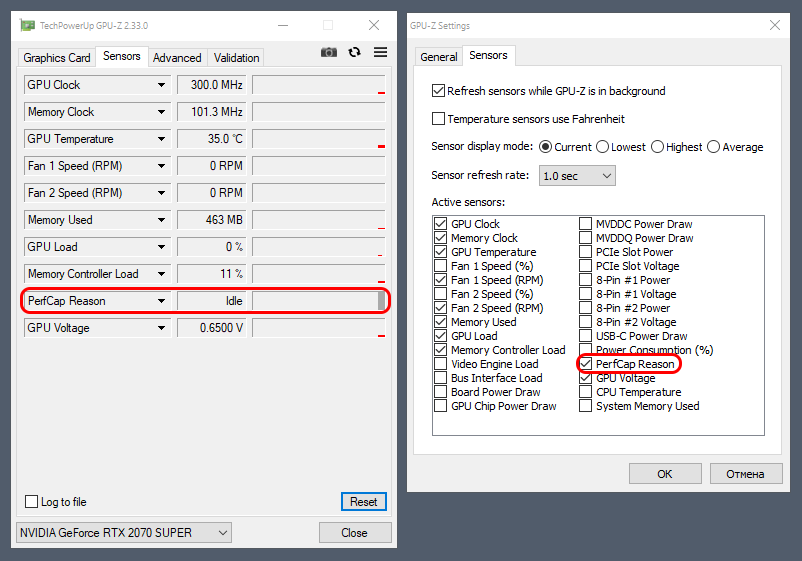Open the Advanced tab
This screenshot has width=802, height=561.
177,58
